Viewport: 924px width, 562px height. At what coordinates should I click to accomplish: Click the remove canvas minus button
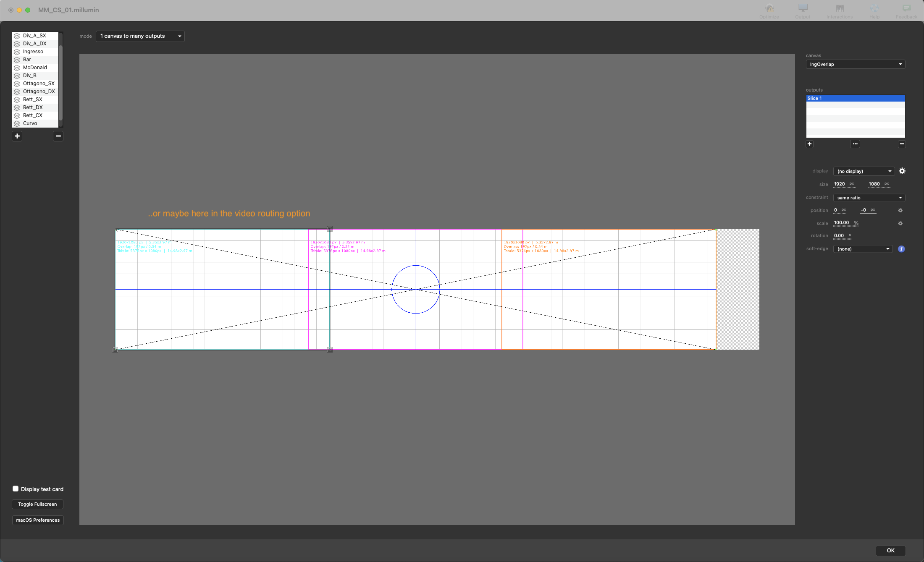point(58,136)
